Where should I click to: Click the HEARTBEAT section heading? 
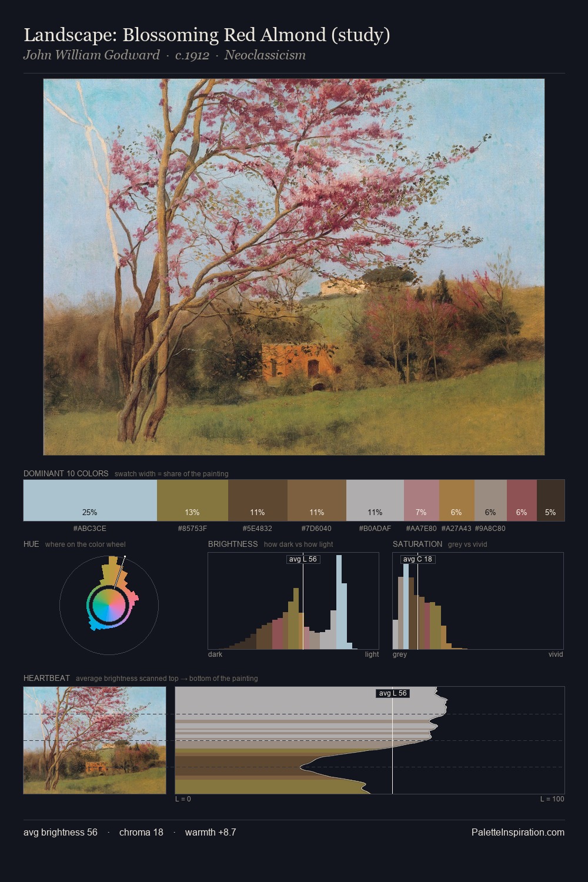46,678
